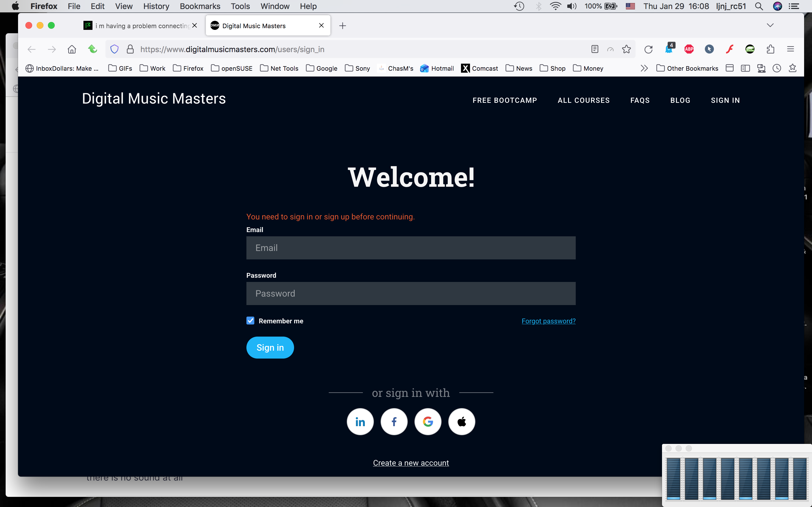Sign in with Apple icon
The width and height of the screenshot is (812, 507).
coord(462,421)
